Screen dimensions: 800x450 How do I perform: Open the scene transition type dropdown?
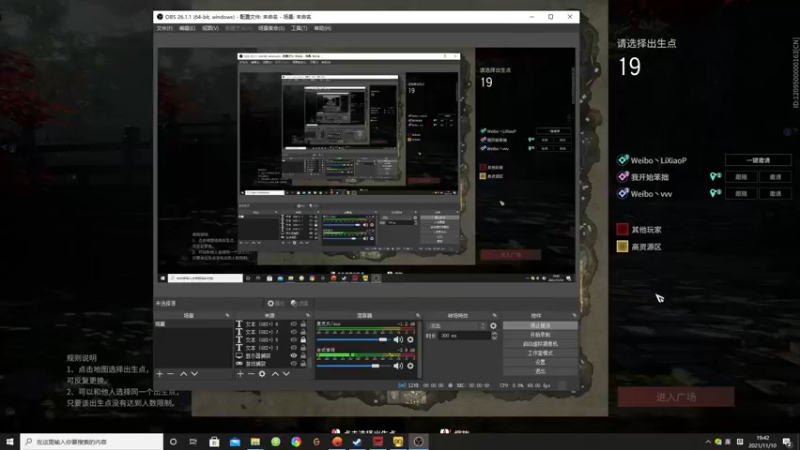coord(457,326)
